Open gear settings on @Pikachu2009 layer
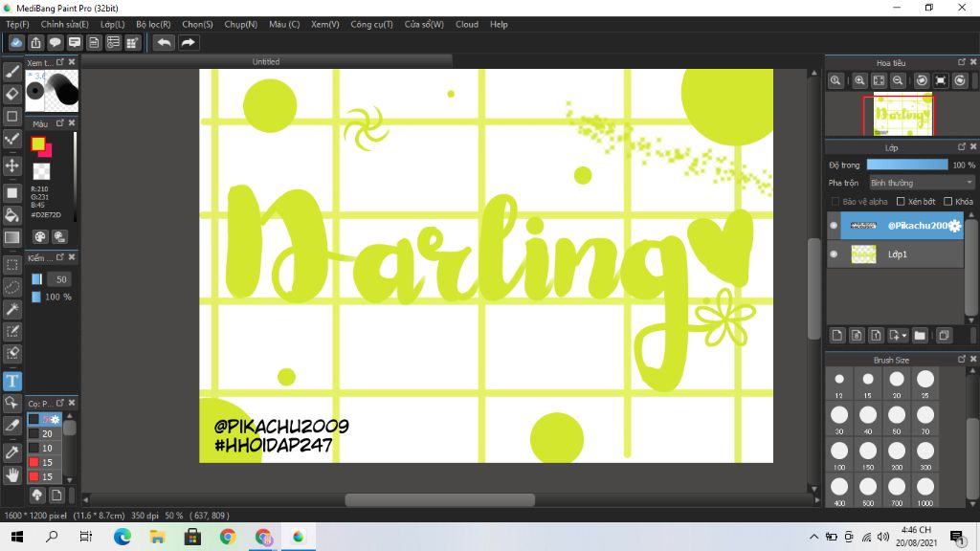980x551 pixels. coord(954,226)
